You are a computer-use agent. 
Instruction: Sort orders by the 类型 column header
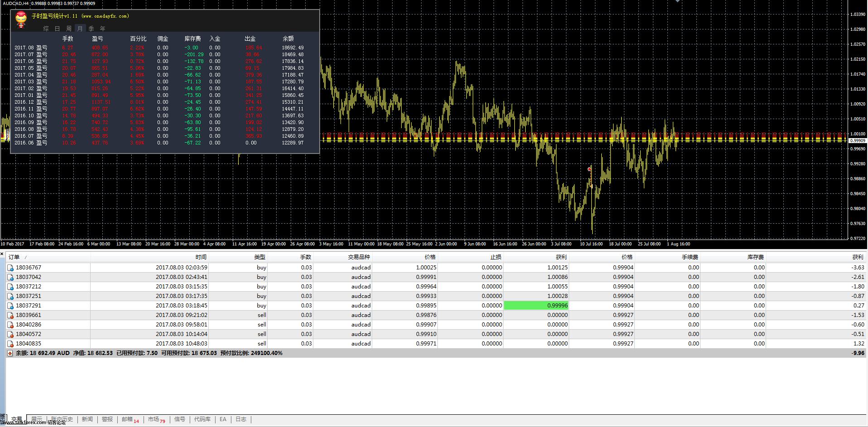click(260, 257)
